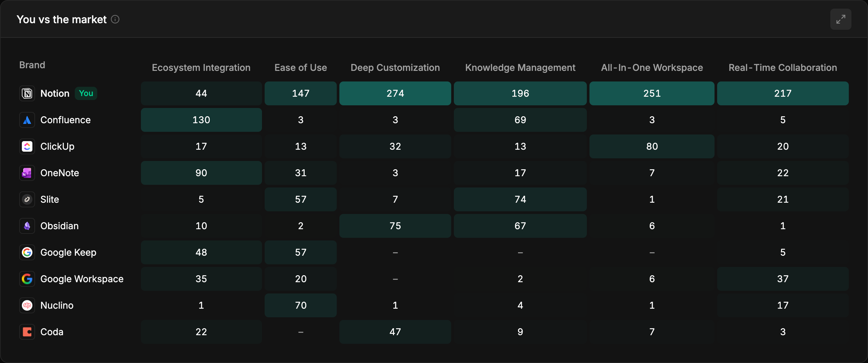Select Confluence's Knowledge Management cell showing 69
The image size is (868, 363).
coord(520,120)
